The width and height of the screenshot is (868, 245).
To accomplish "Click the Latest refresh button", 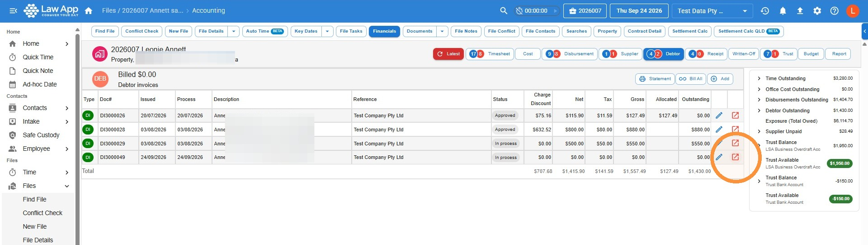I will [448, 54].
